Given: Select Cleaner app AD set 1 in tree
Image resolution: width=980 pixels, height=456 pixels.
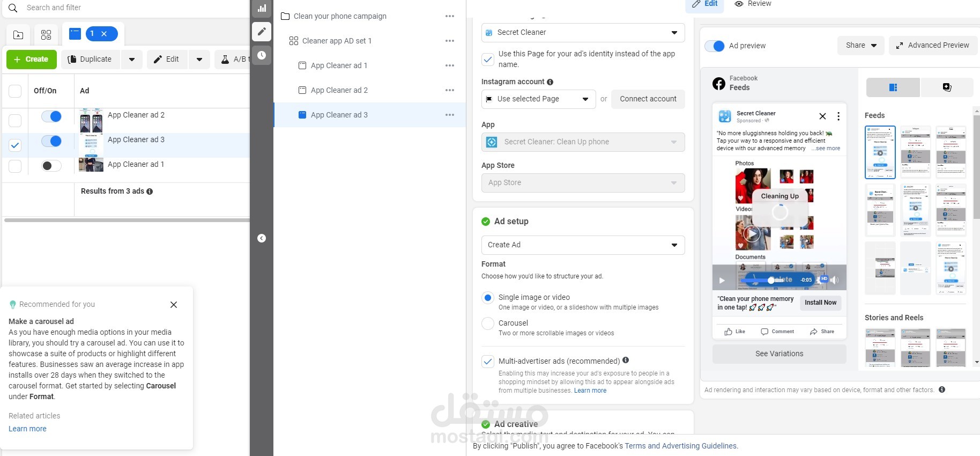Looking at the screenshot, I should pyautogui.click(x=337, y=41).
